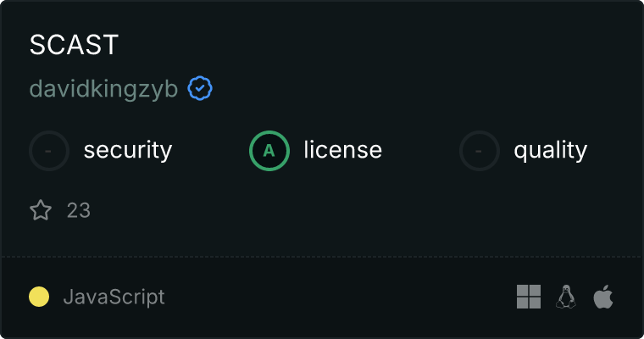Image resolution: width=644 pixels, height=339 pixels.
Task: Click the blue verified badge icon
Action: pyautogui.click(x=200, y=88)
